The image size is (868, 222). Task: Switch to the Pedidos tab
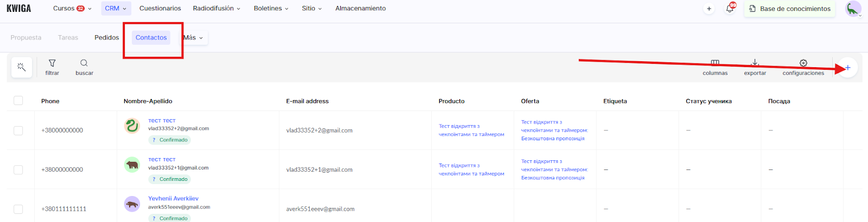tap(106, 38)
